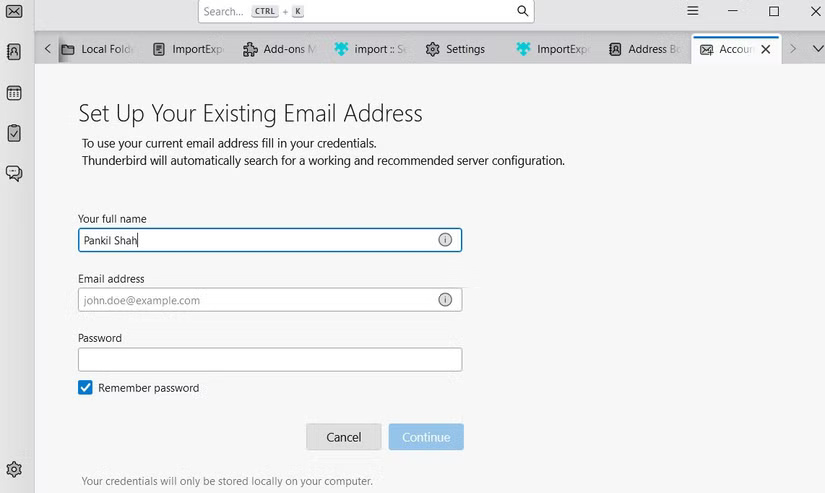Switch to the first ImportExport tab

coord(189,49)
